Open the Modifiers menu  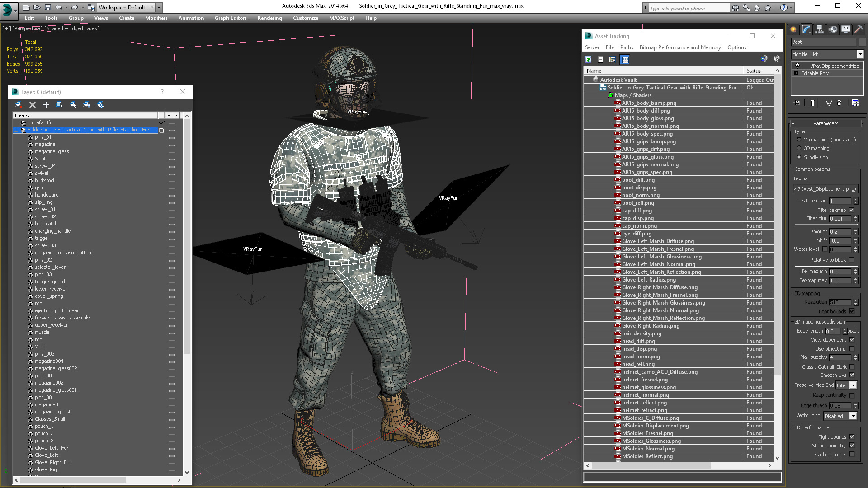pyautogui.click(x=156, y=18)
